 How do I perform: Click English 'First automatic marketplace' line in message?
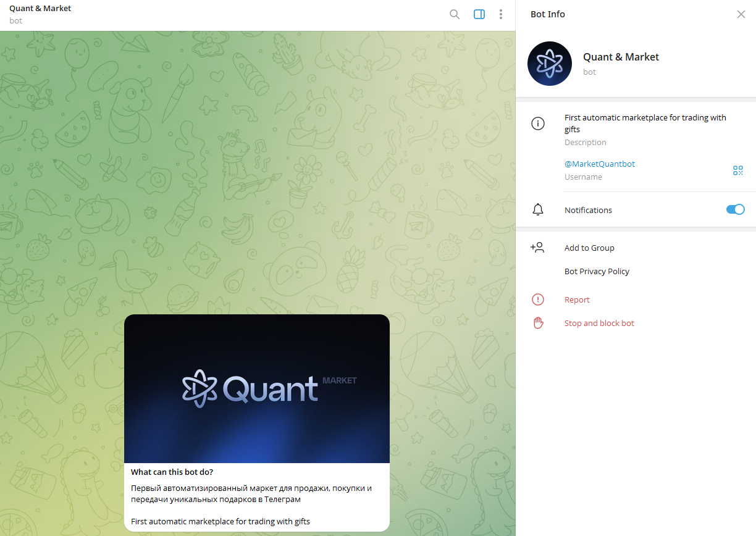click(x=220, y=521)
